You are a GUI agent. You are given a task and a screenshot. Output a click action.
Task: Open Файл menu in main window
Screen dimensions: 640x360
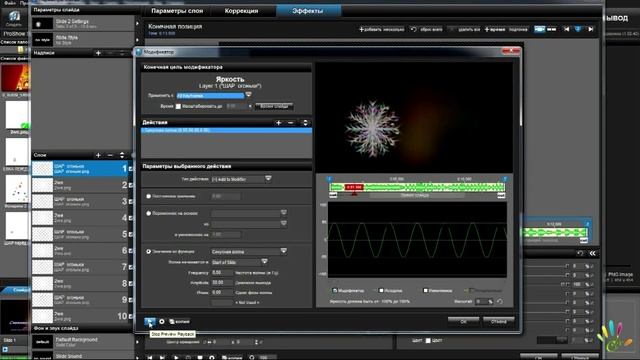pos(10,2)
